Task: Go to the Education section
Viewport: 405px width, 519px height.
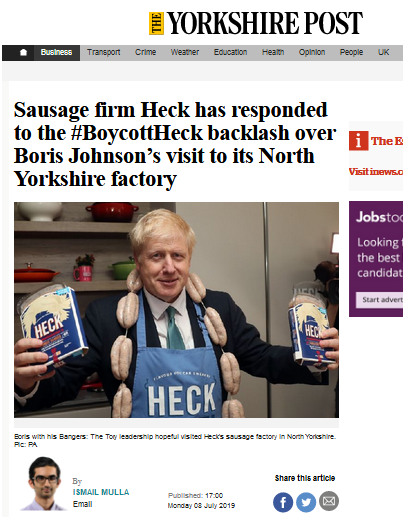Action: 230,52
